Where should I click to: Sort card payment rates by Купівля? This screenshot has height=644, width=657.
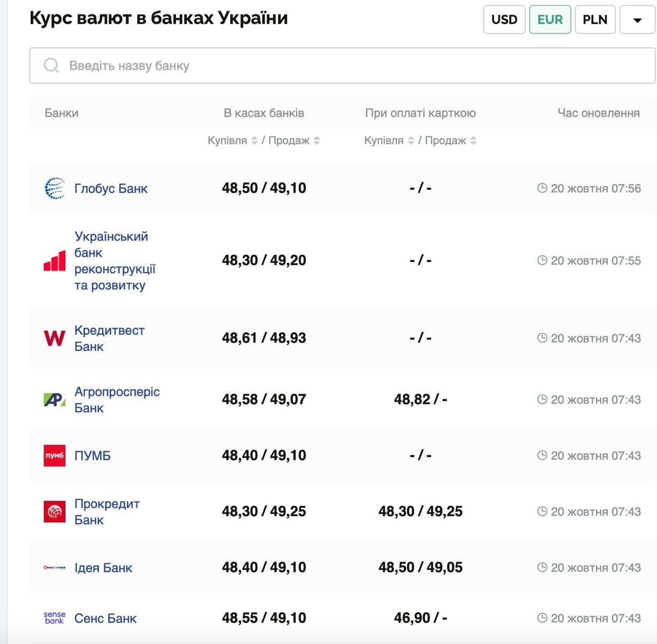coord(411,141)
